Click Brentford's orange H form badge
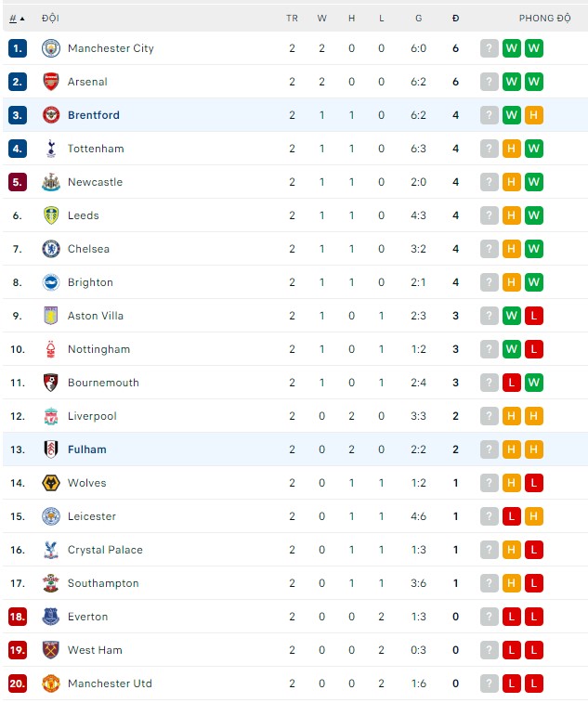Screen dimensions: 588x703 (x=533, y=115)
